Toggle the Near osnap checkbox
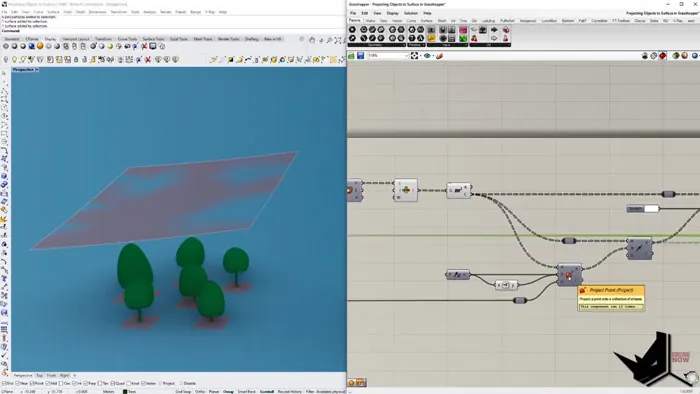 click(18, 383)
